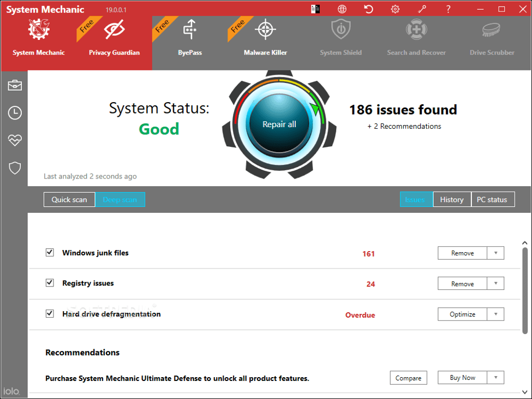Image resolution: width=532 pixels, height=399 pixels.
Task: Deselect Hard drive defragmentation checkbox
Action: 50,313
